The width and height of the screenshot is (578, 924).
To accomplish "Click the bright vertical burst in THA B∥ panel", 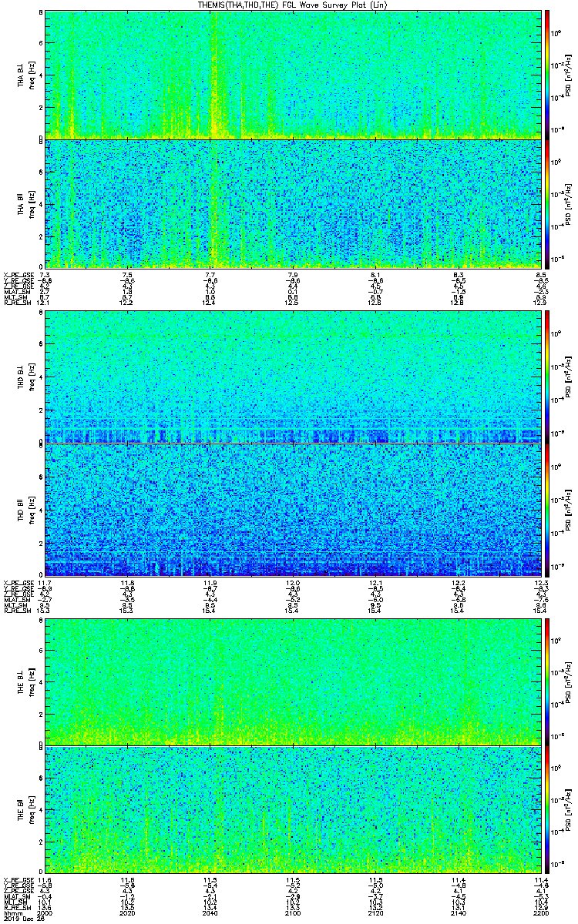I will pos(215,203).
